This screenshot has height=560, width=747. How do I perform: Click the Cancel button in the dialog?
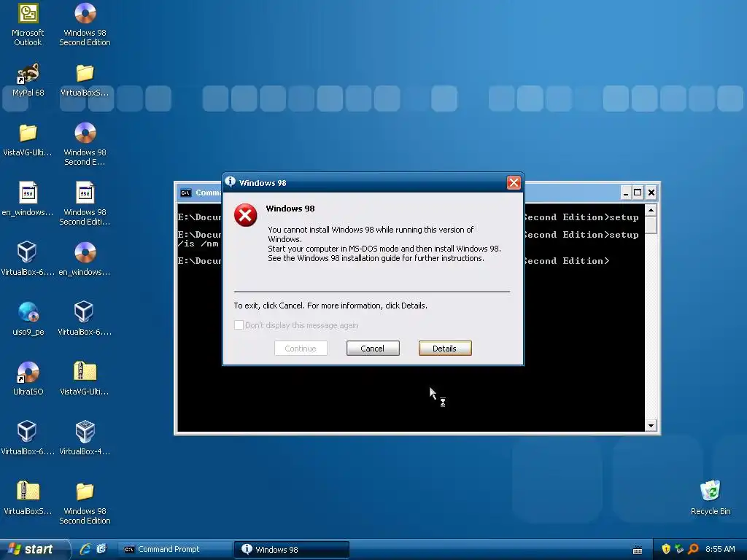point(373,348)
